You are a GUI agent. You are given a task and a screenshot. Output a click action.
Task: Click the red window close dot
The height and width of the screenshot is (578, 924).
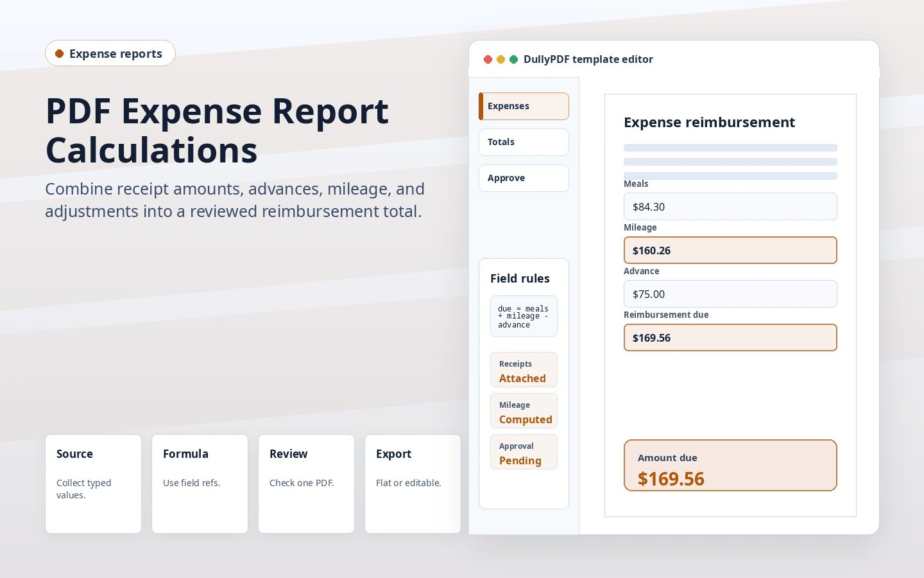click(488, 59)
